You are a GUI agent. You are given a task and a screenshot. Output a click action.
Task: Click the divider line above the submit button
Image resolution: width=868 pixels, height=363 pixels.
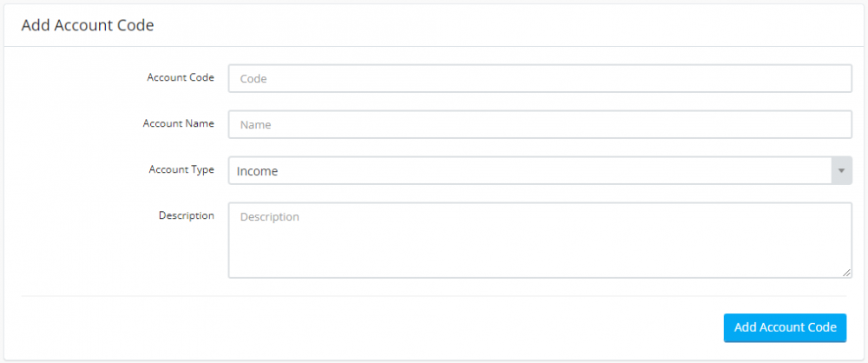click(434, 296)
